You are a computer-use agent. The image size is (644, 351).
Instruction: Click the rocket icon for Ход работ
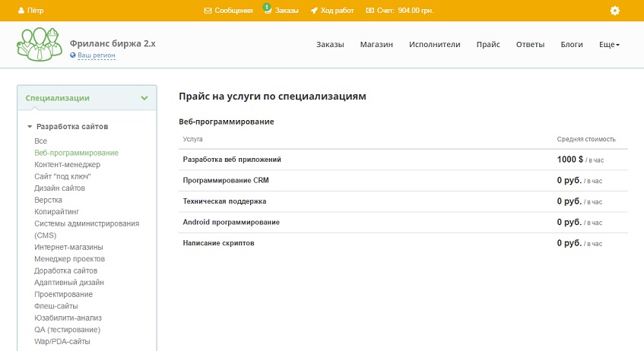click(314, 11)
